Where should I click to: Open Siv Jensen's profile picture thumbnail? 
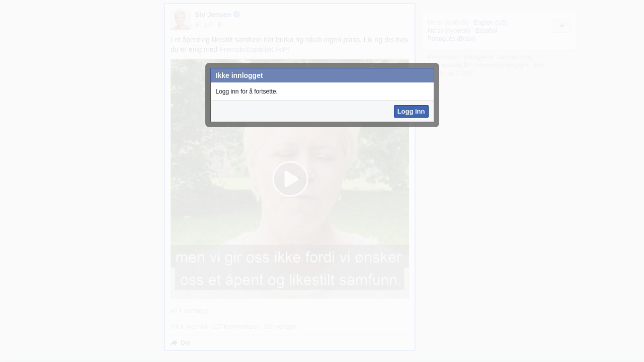(180, 20)
